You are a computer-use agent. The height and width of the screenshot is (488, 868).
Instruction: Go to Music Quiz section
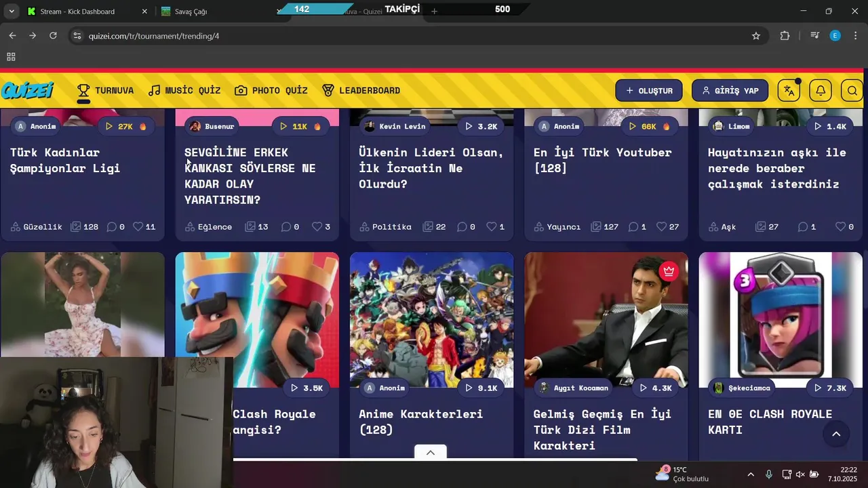[x=184, y=90]
